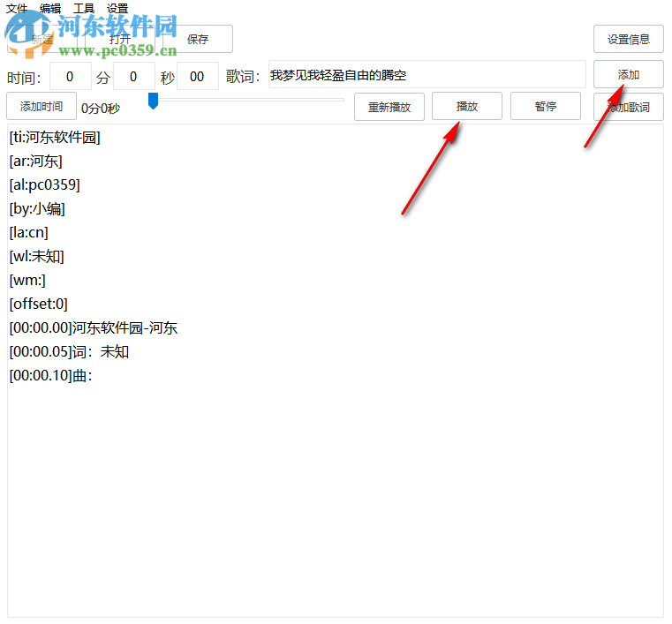Click the 保存 button
The height and width of the screenshot is (624, 672).
[x=198, y=39]
